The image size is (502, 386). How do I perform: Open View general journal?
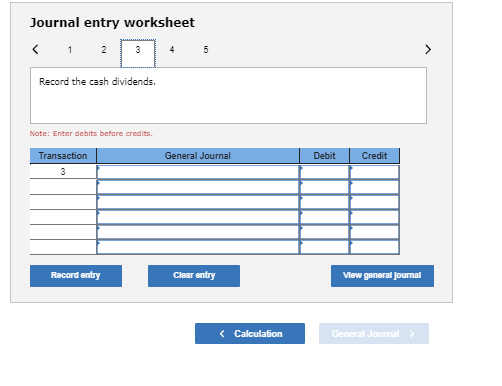(382, 276)
